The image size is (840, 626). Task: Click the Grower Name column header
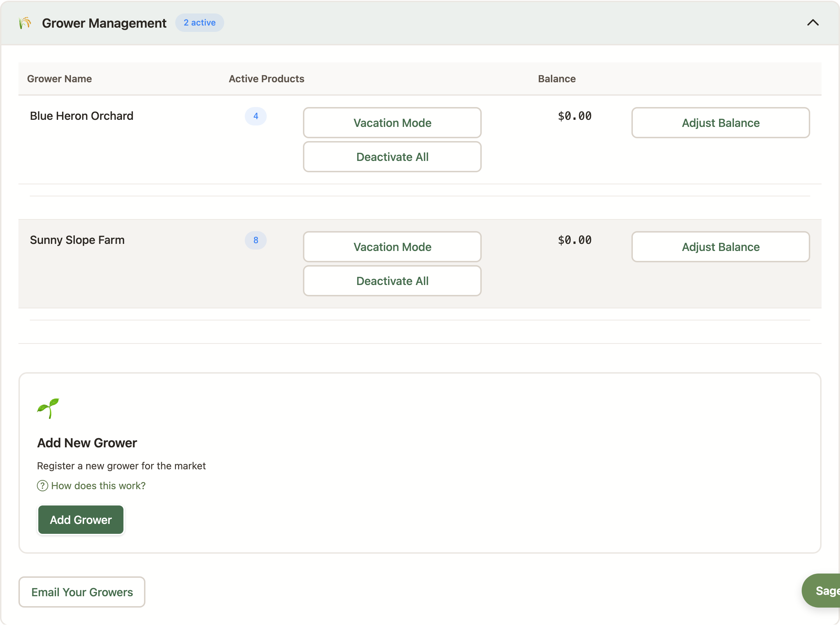60,79
